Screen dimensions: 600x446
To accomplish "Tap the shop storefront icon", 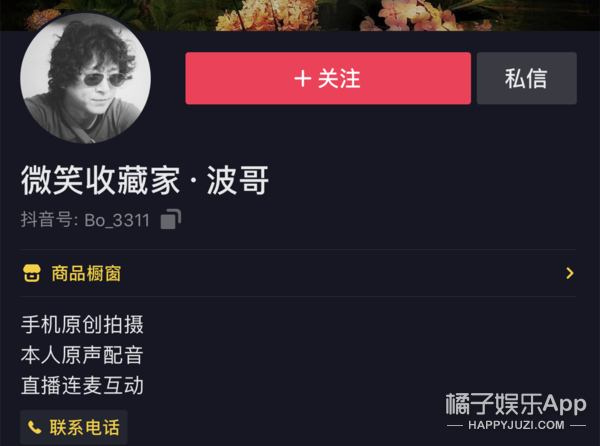I will [31, 273].
